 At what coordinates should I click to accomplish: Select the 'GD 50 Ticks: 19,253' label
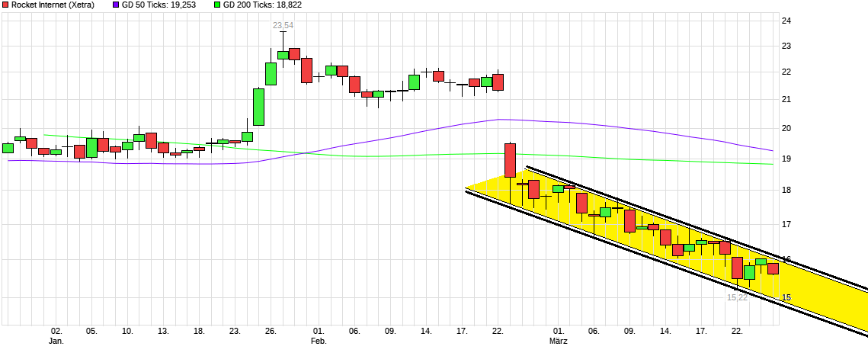(159, 5)
